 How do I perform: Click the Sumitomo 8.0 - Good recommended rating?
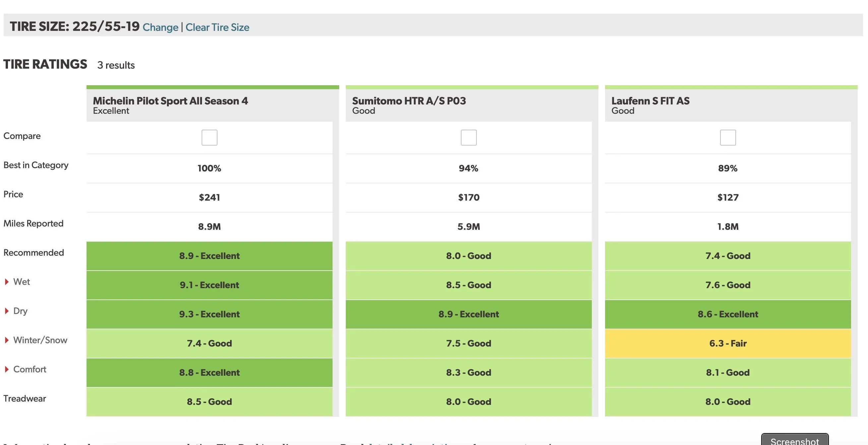tap(469, 256)
